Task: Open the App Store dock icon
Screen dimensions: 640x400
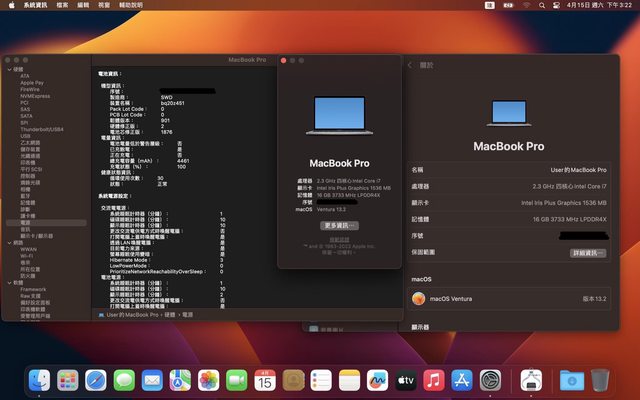Action: click(x=462, y=380)
